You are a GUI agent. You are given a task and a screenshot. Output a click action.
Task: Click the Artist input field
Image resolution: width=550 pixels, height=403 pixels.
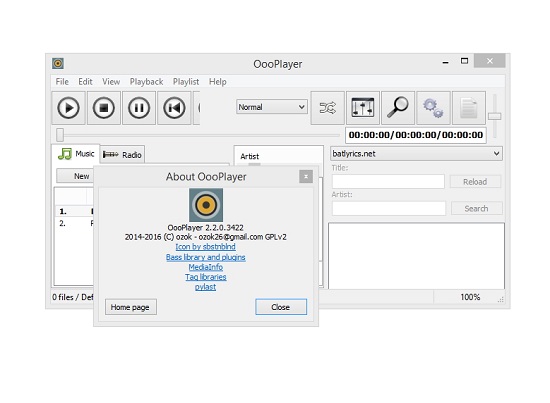point(389,208)
